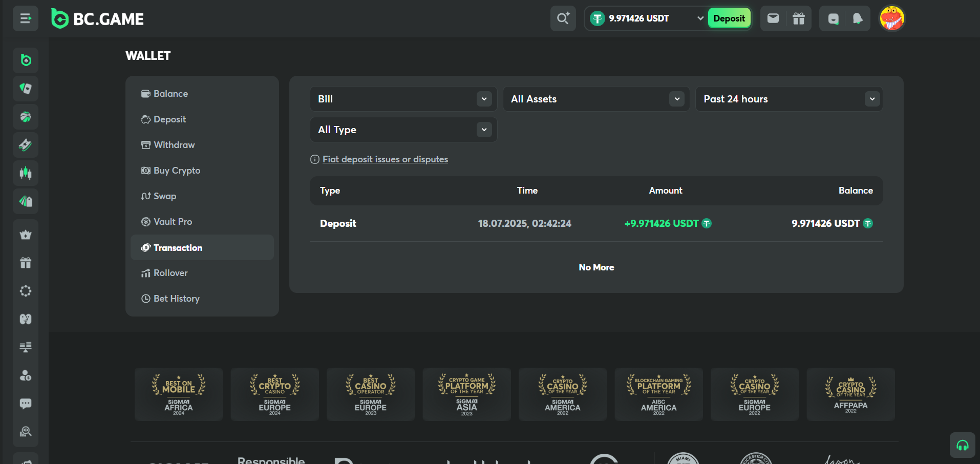Open the dotted ring sidebar icon
The image size is (980, 464).
[x=26, y=291]
